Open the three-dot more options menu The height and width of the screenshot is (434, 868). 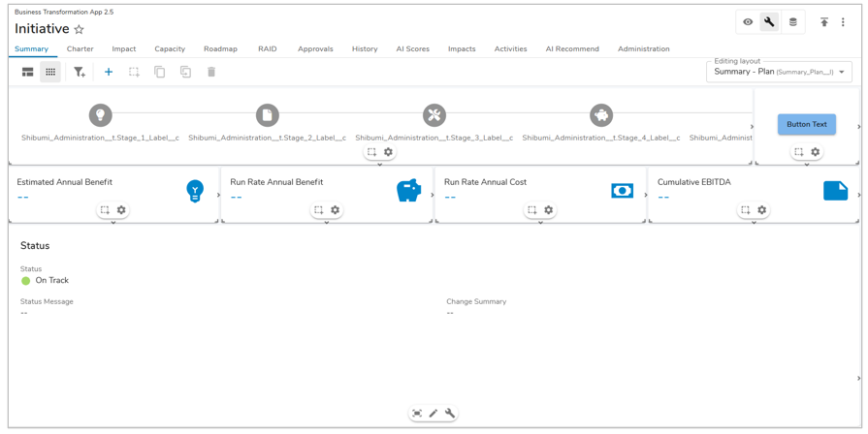click(843, 22)
